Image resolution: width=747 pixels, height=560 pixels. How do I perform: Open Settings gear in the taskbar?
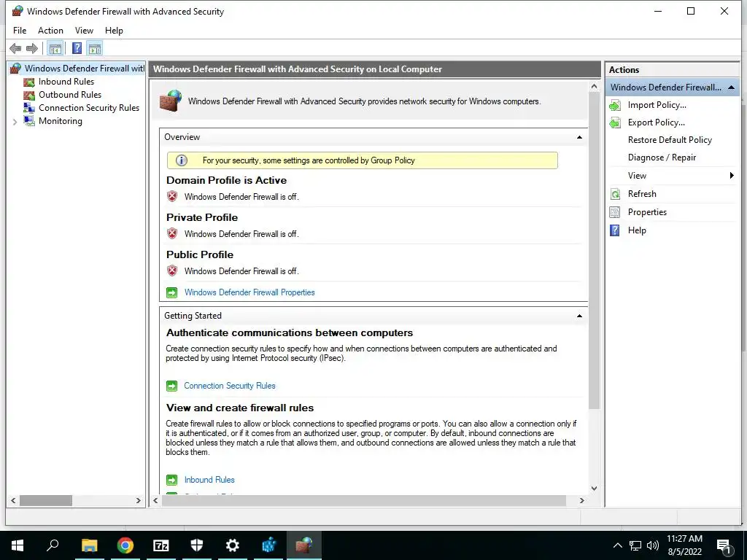(x=233, y=545)
